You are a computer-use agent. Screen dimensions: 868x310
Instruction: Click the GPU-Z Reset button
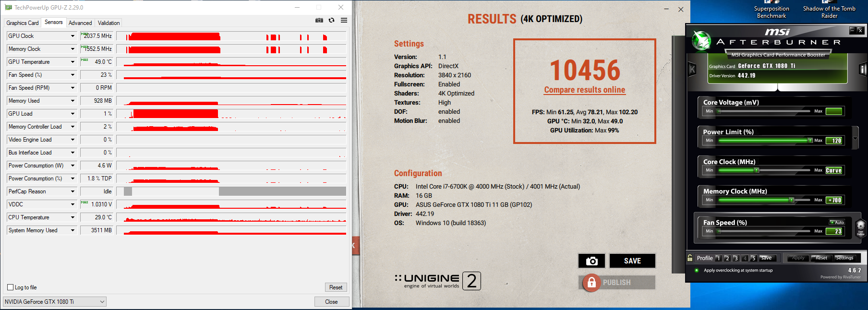tap(336, 287)
